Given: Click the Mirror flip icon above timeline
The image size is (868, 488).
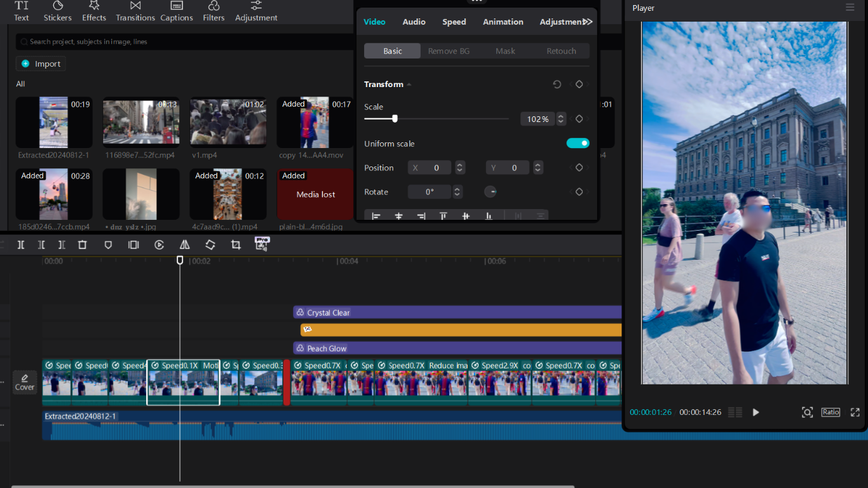Looking at the screenshot, I should [x=184, y=245].
